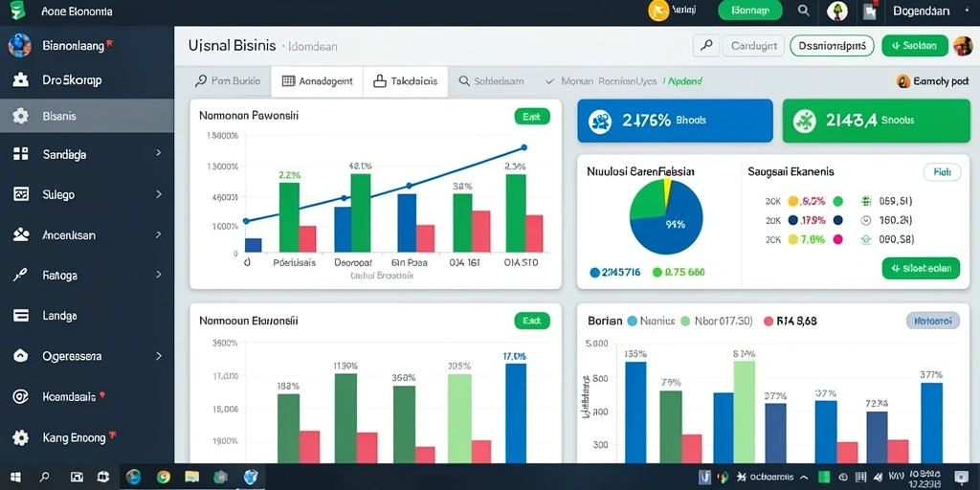The height and width of the screenshot is (490, 980).
Task: Expand the Sulego sidebar chevron
Action: click(158, 193)
